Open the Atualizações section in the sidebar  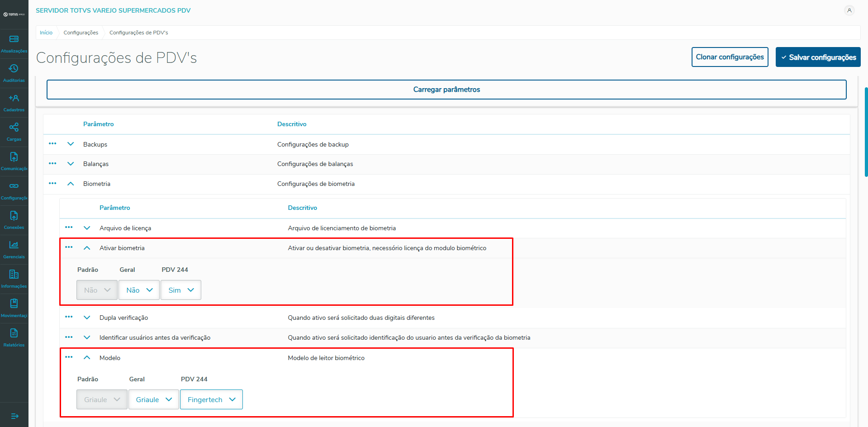(x=14, y=44)
